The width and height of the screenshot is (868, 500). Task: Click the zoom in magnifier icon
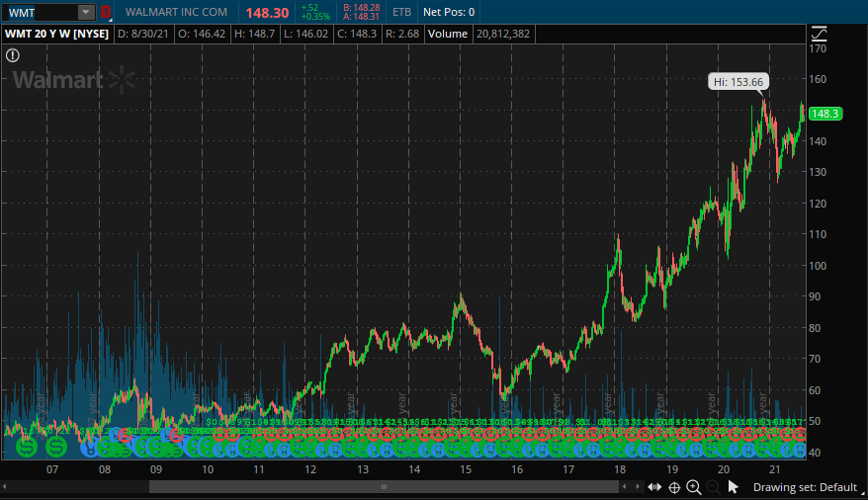tap(694, 487)
